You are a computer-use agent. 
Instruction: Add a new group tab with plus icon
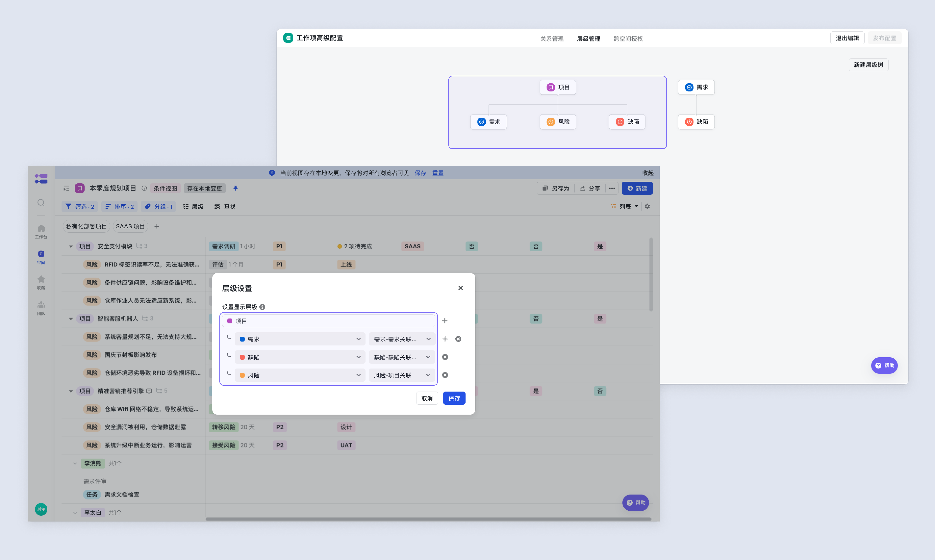(x=157, y=226)
